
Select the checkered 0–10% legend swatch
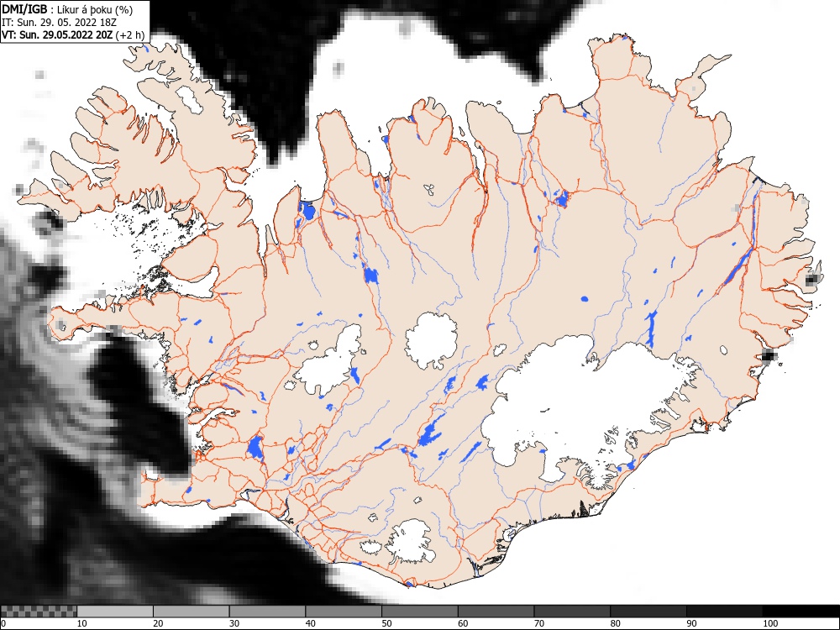pos(39,612)
